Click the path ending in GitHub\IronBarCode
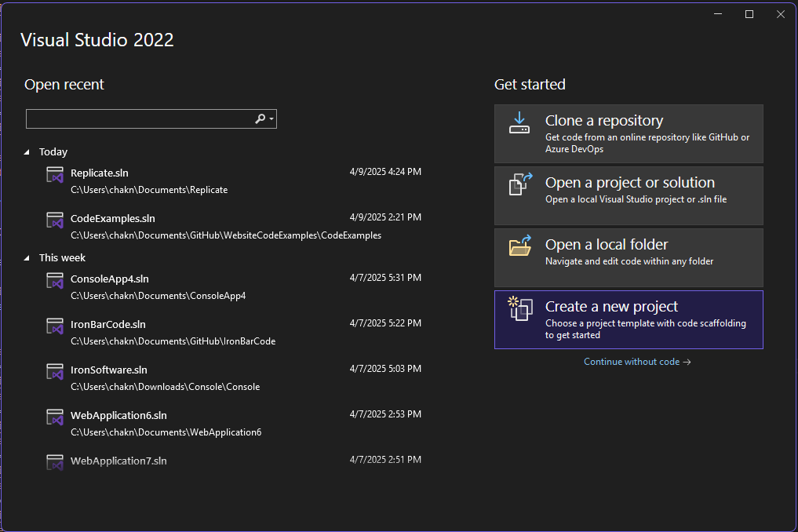 [173, 341]
